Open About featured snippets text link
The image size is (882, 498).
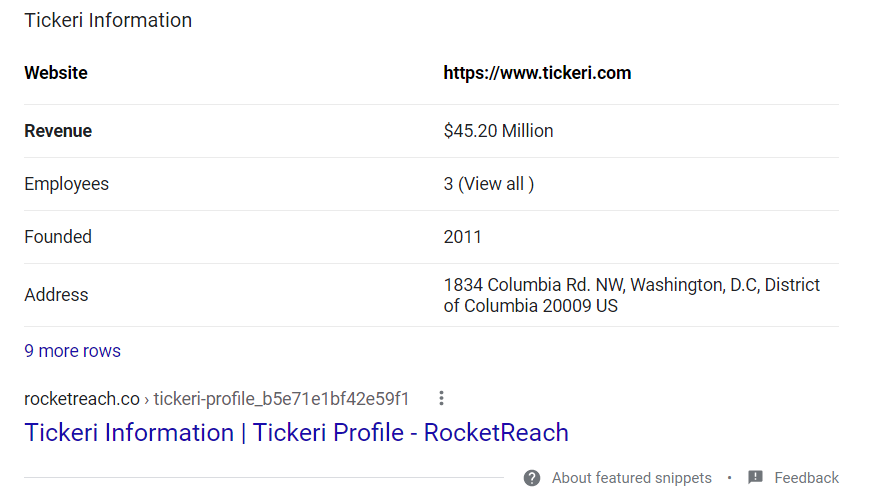pyautogui.click(x=631, y=478)
